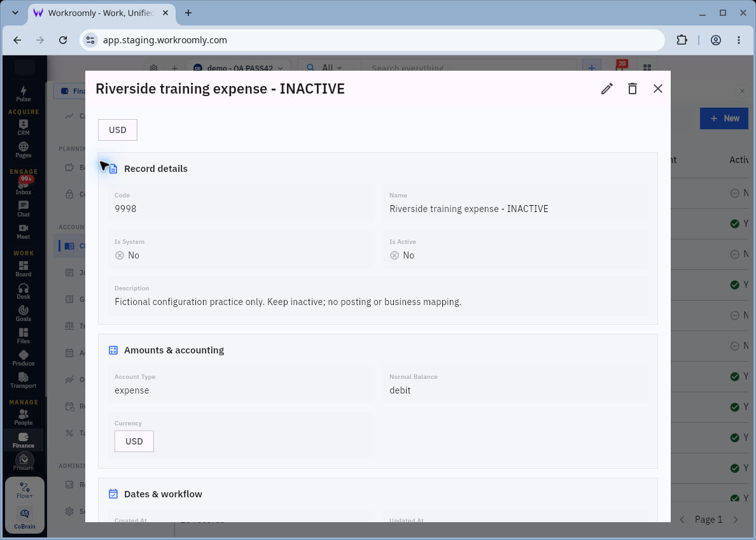Viewport: 756px width, 540px height.
Task: Click Account Type value expense
Action: pos(132,390)
